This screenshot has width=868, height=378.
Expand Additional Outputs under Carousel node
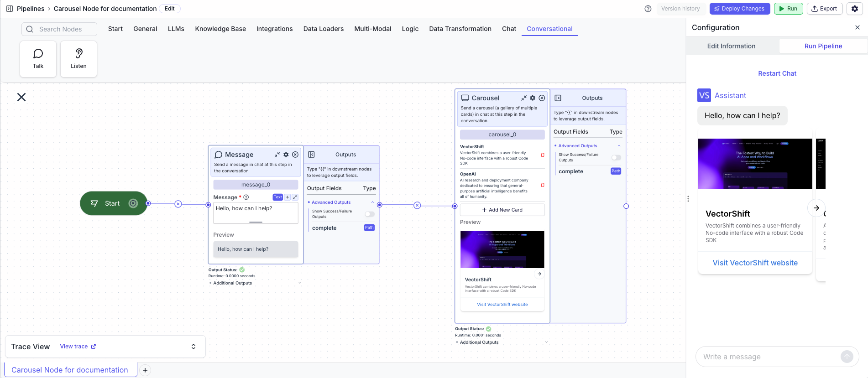546,342
